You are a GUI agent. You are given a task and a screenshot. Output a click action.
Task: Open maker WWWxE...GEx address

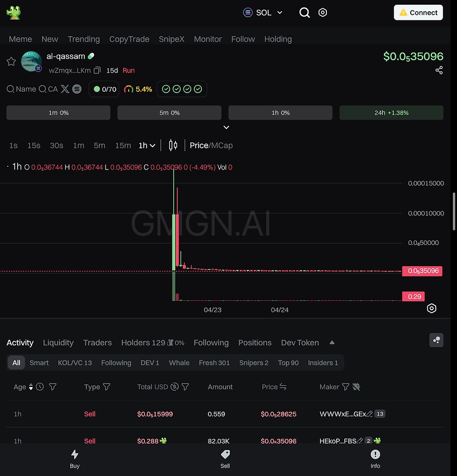[343, 414]
